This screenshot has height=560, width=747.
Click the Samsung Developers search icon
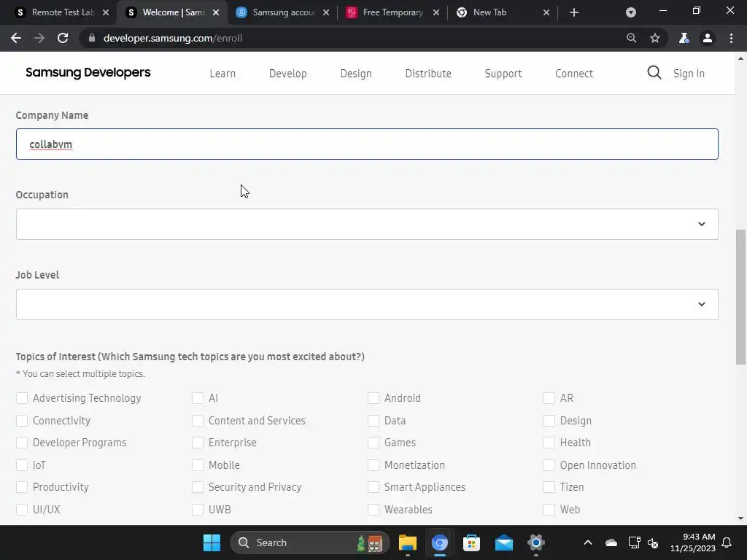654,73
